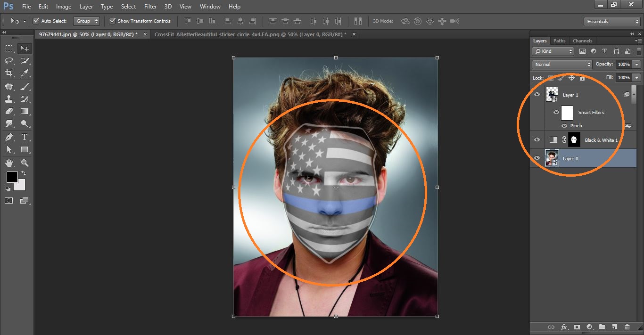Select the Zoom tool
This screenshot has width=644, height=335.
pos(25,162)
